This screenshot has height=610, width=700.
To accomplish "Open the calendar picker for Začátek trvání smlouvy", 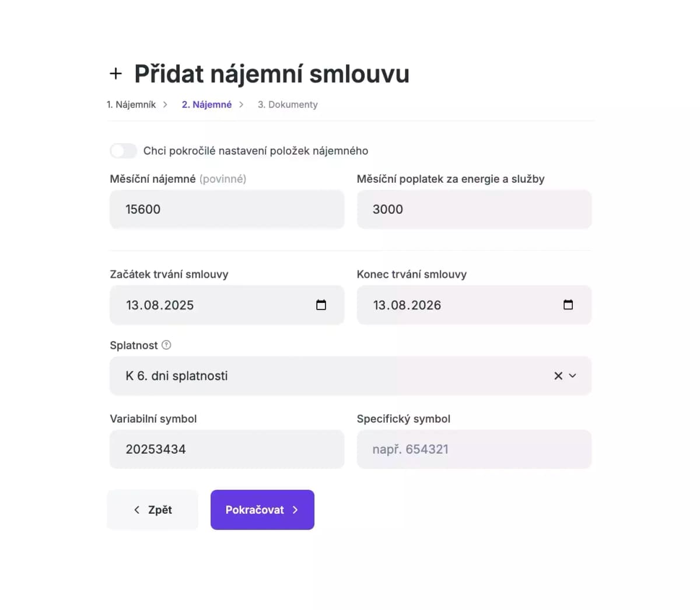I will click(321, 304).
